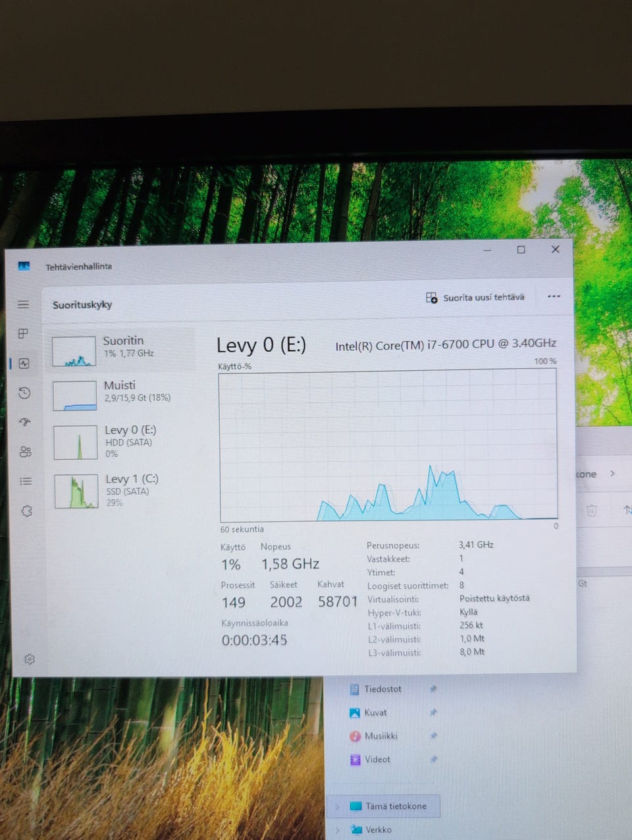Screen dimensions: 632x840
Task: Open Kuvat in File Explorer sidebar
Action: point(376,712)
